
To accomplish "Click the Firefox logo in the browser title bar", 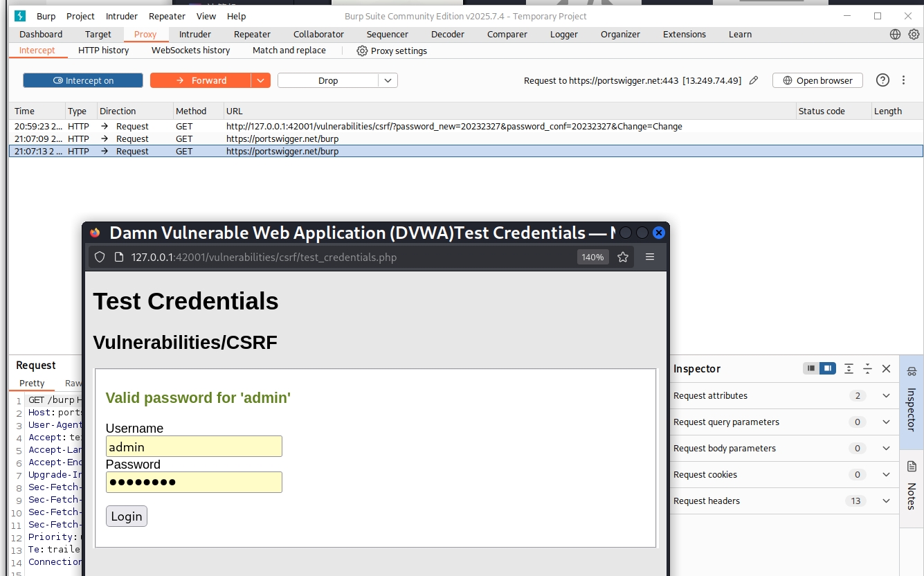I will pos(95,233).
